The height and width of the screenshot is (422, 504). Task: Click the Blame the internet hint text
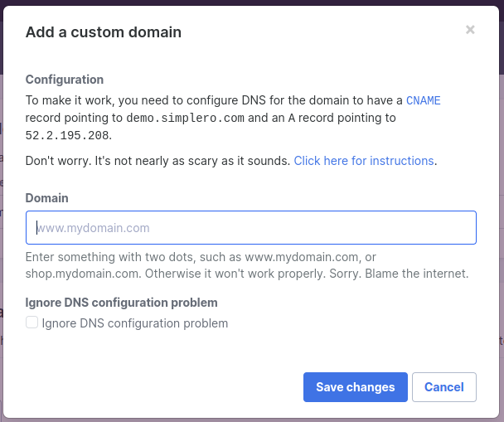(416, 274)
